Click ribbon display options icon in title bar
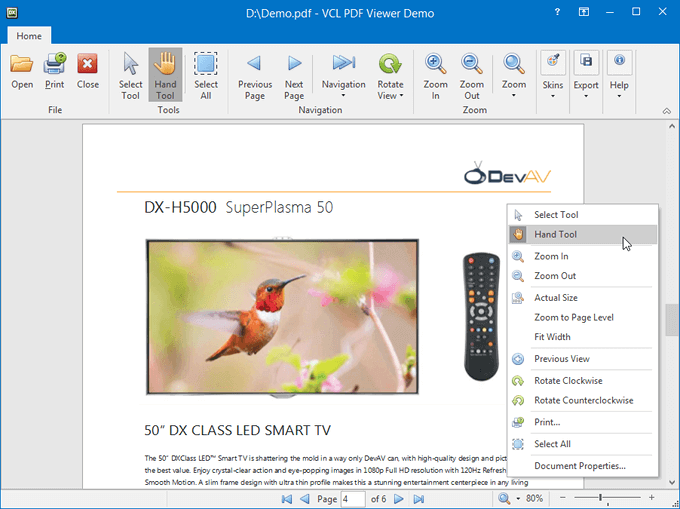The width and height of the screenshot is (680, 509). point(584,12)
